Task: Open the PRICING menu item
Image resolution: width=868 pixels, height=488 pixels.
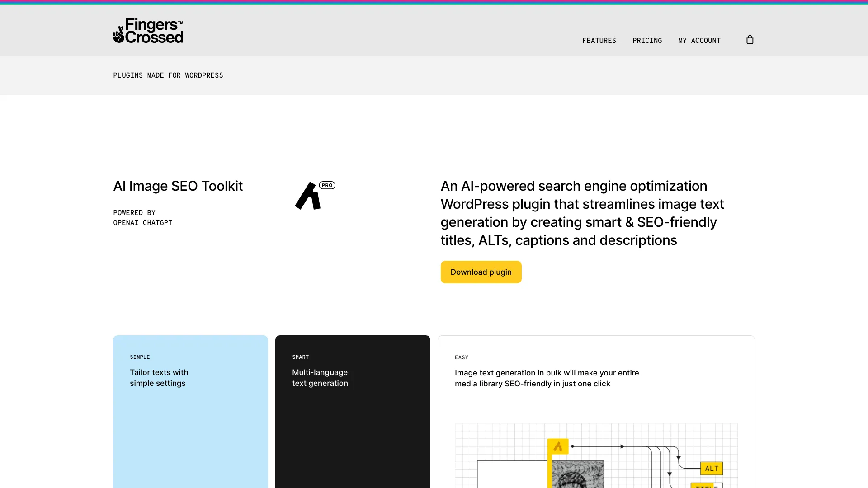Action: [647, 40]
